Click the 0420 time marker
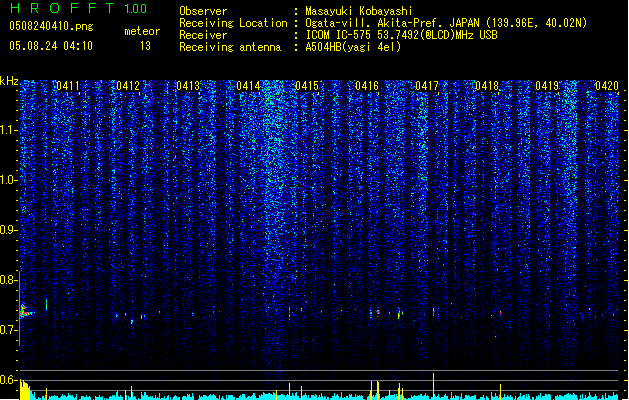This screenshot has width=629, height=400. click(607, 86)
